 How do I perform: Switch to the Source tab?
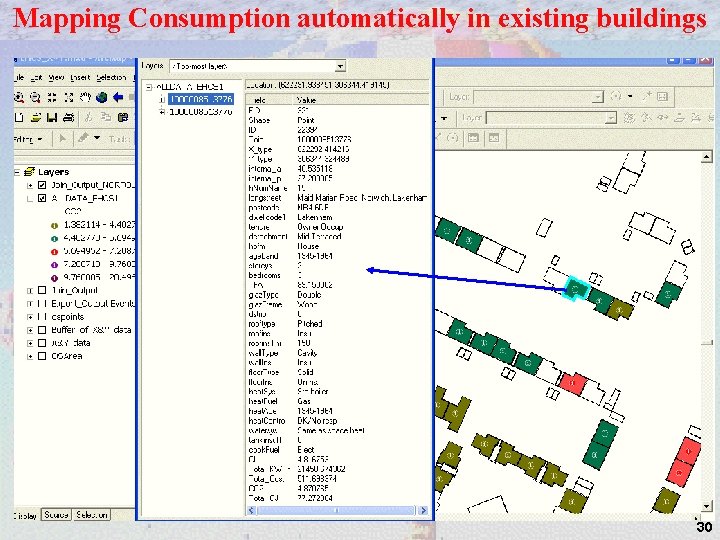click(56, 515)
